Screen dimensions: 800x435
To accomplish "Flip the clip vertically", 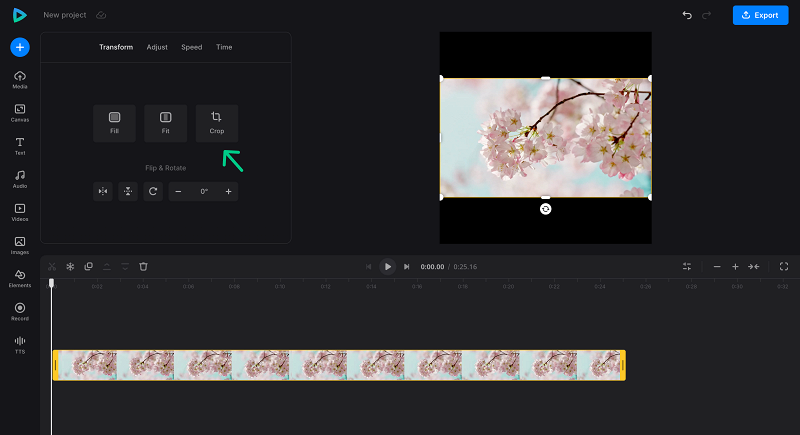I will click(128, 191).
